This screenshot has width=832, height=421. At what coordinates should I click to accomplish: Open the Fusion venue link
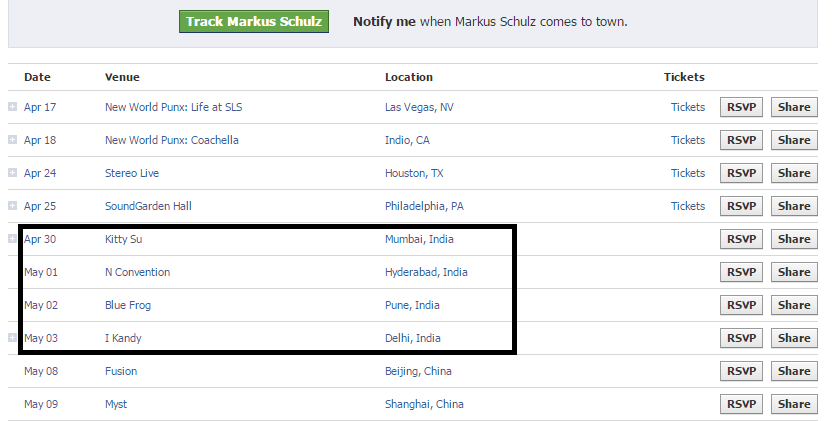[121, 371]
